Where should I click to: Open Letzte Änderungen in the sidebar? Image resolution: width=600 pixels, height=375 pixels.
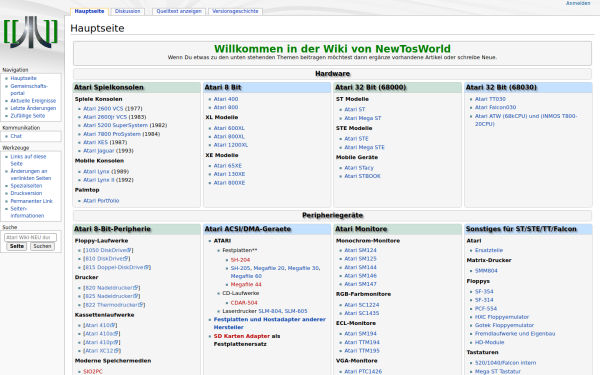point(33,108)
